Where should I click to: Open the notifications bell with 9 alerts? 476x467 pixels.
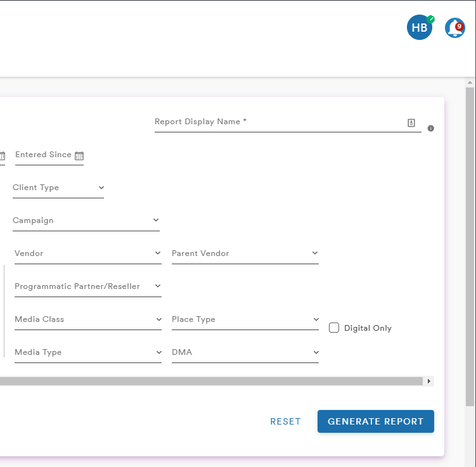click(x=454, y=28)
